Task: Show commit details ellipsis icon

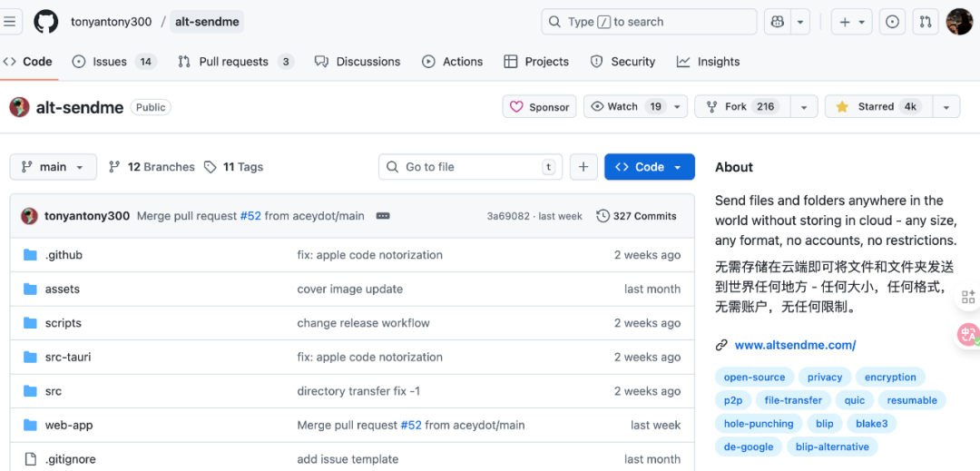Action: click(383, 216)
